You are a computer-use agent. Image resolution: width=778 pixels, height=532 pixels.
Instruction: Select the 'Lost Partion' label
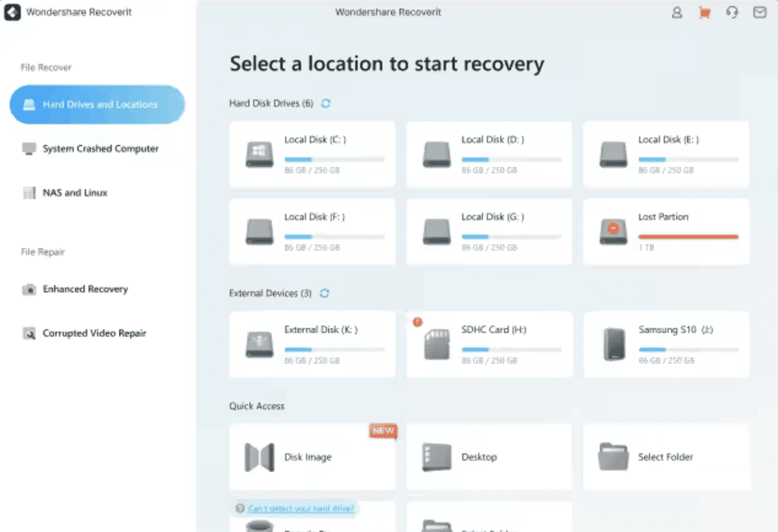coord(663,217)
